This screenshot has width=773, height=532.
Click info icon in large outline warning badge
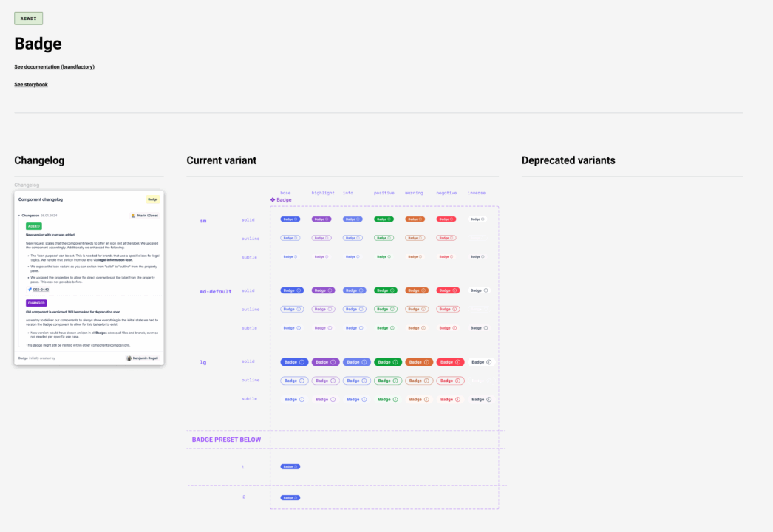click(426, 381)
